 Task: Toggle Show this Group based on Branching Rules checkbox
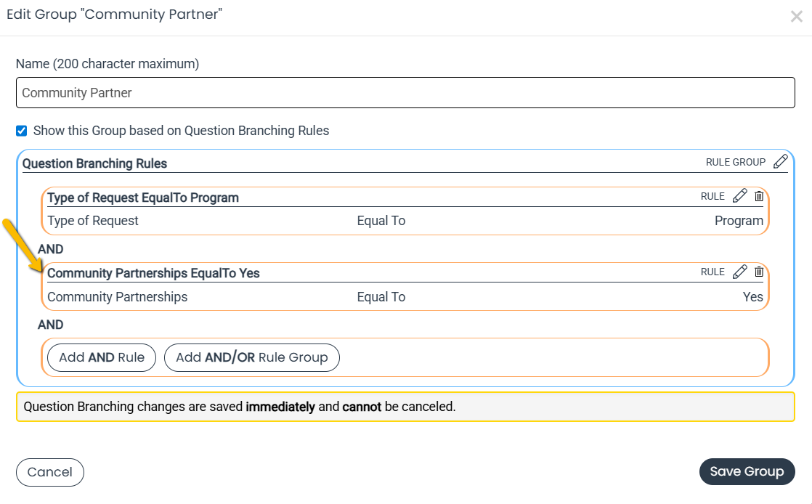click(x=21, y=131)
